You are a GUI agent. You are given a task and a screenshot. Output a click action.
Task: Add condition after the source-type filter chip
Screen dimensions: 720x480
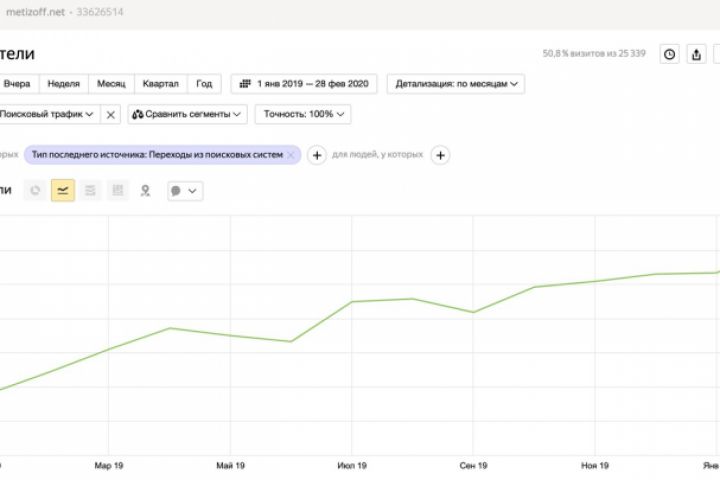(x=316, y=155)
